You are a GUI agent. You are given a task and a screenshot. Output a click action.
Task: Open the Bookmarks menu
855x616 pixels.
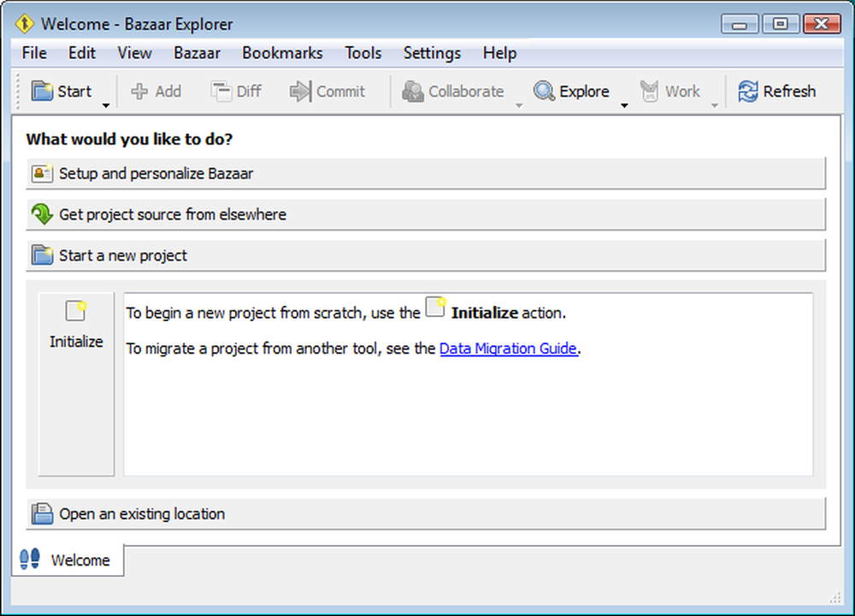(282, 53)
